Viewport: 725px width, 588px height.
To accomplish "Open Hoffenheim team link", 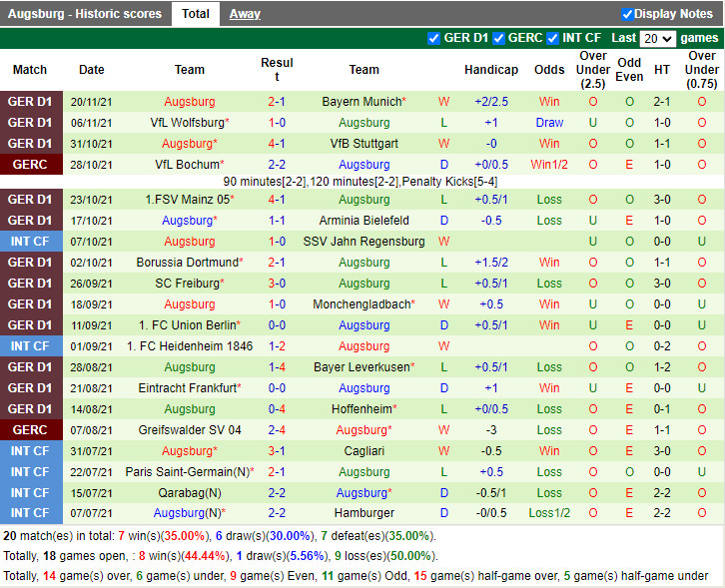I will click(x=363, y=409).
